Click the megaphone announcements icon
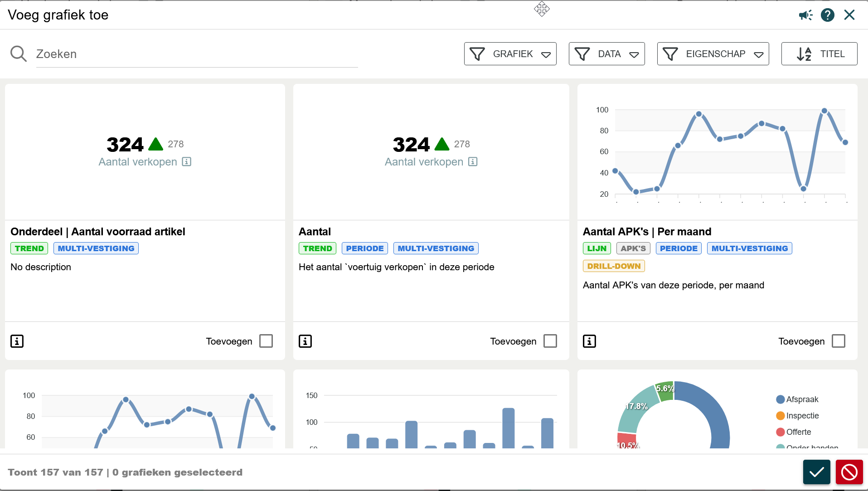868x491 pixels. click(x=805, y=15)
